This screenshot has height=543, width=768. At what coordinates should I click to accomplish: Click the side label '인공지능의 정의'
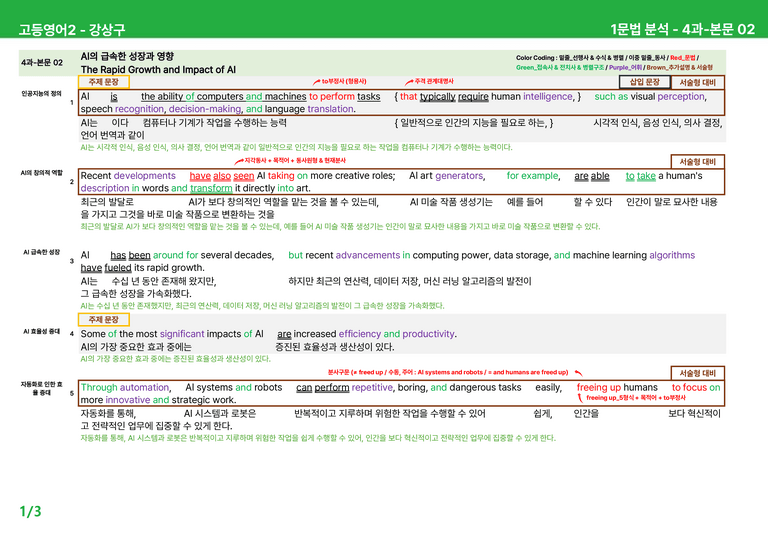pos(41,93)
